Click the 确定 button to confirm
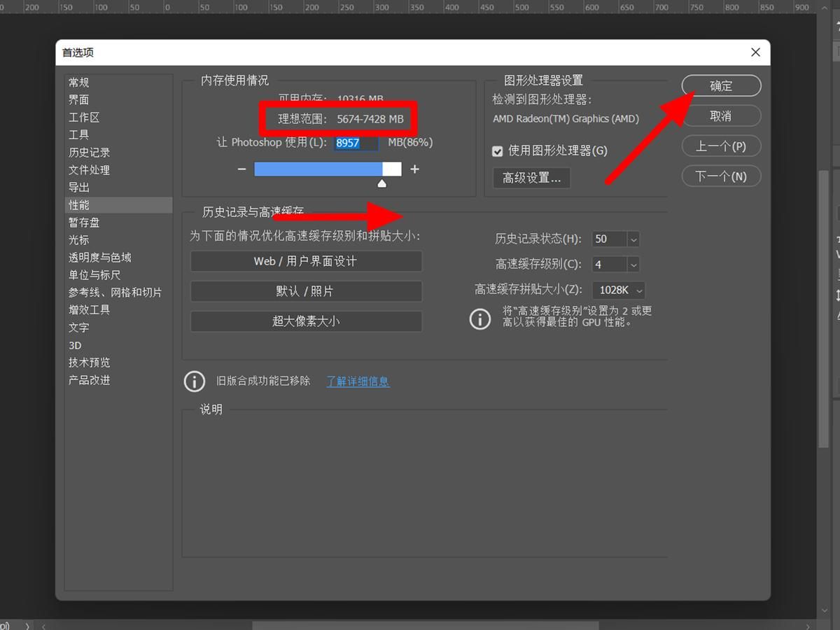Image resolution: width=840 pixels, height=630 pixels. pos(721,85)
